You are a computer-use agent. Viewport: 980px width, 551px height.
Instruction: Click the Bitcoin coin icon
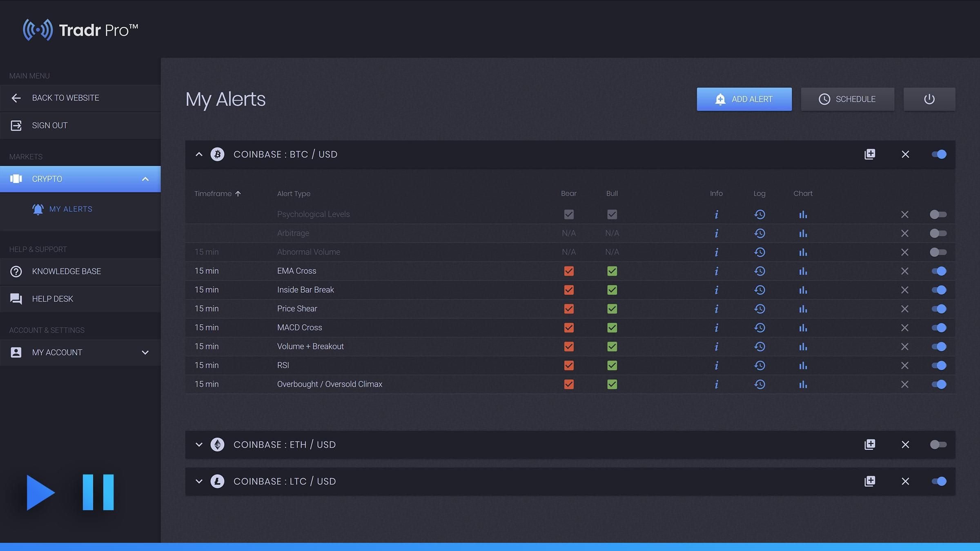click(217, 154)
